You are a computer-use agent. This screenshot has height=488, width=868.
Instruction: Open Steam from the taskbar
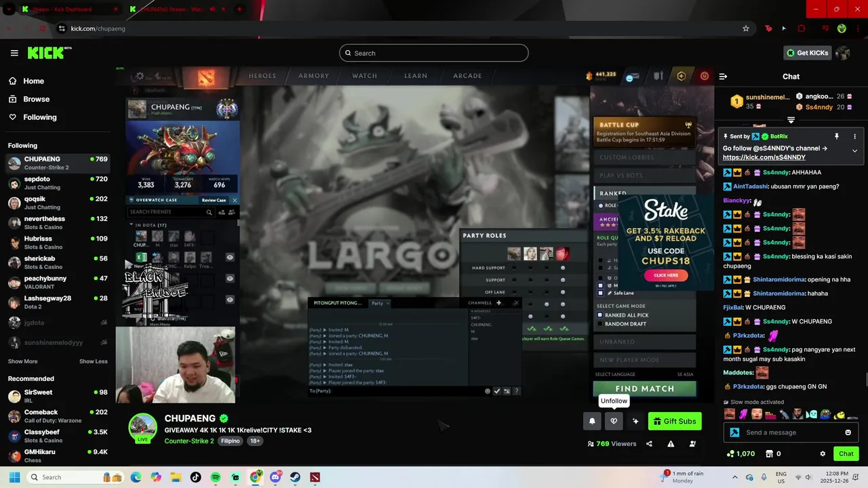click(x=295, y=477)
